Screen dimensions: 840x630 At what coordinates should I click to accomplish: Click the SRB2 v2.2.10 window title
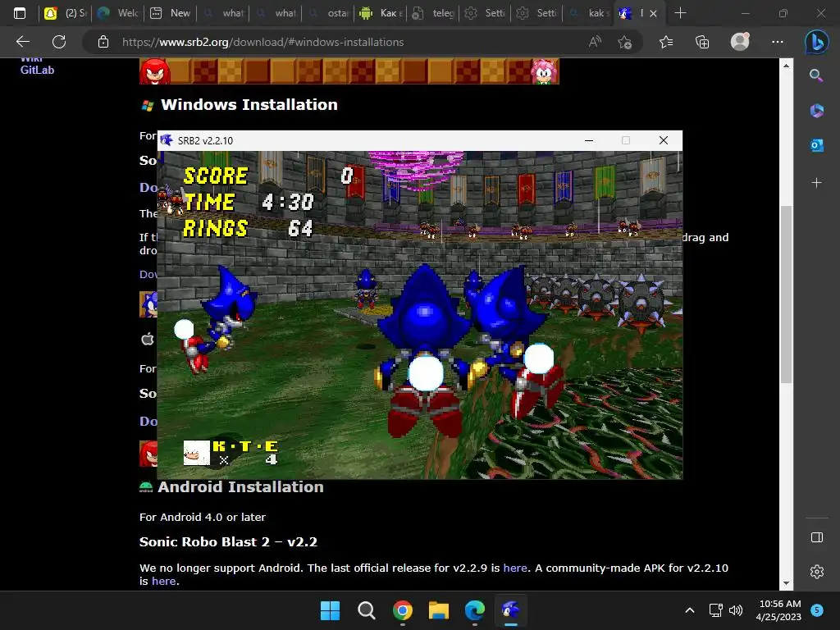[x=205, y=141]
